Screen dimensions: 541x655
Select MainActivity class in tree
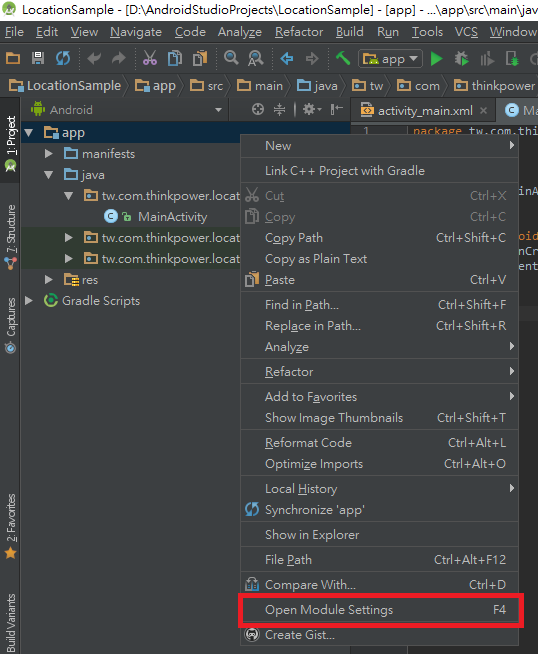[173, 217]
